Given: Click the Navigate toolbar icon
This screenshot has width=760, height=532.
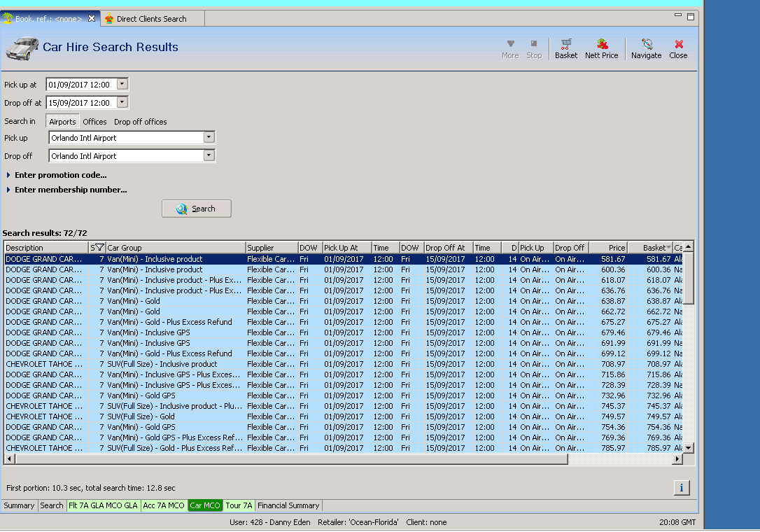Looking at the screenshot, I should tap(646, 48).
